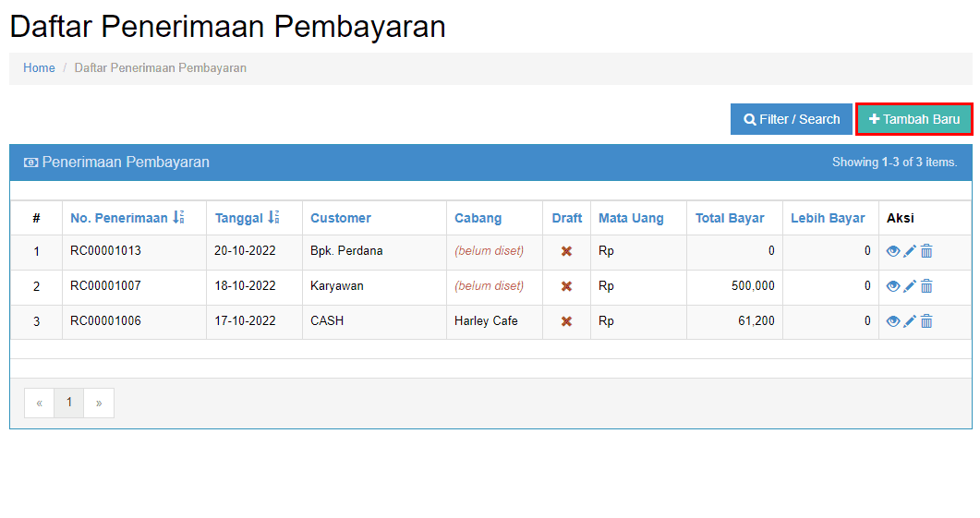The width and height of the screenshot is (980, 518).
Task: Click Rp currency in Karyawan row
Action: pos(606,285)
